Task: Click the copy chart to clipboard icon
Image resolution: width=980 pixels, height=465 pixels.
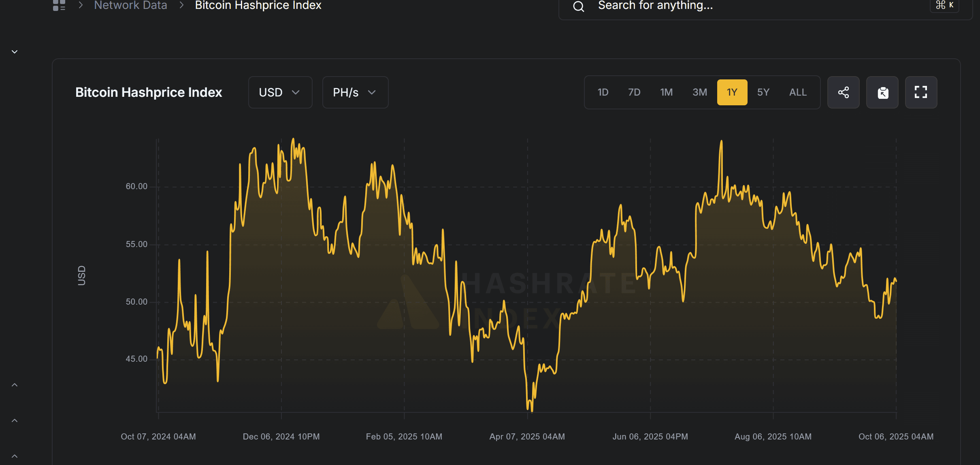Action: click(882, 92)
